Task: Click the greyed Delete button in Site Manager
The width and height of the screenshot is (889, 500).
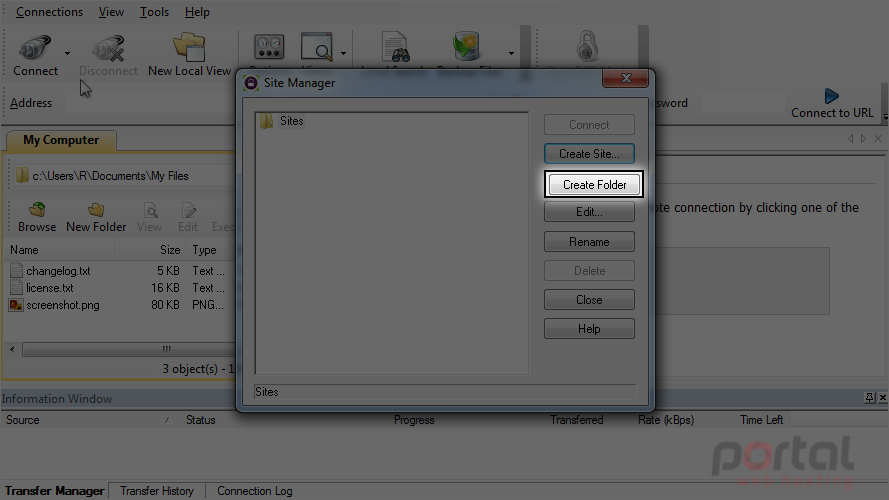Action: pyautogui.click(x=589, y=271)
